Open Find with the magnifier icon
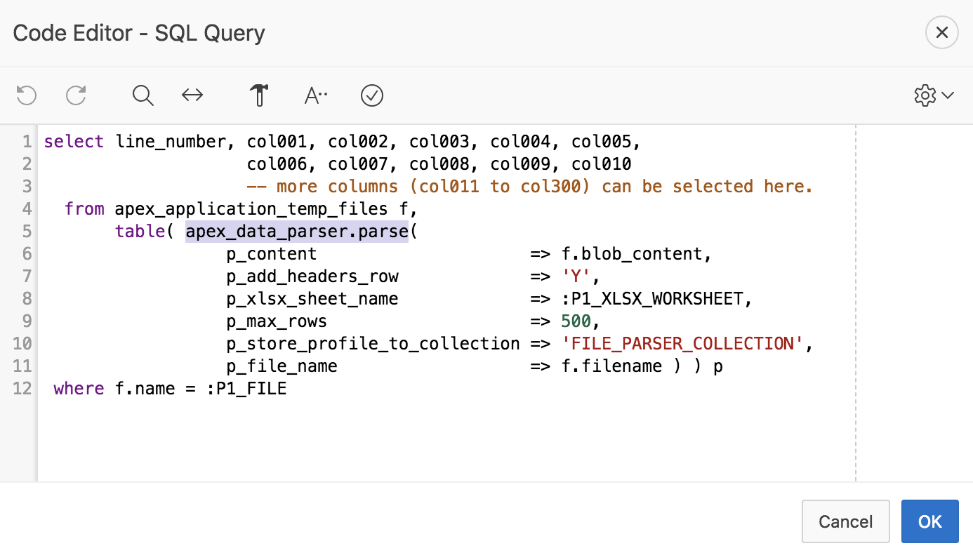Image resolution: width=973 pixels, height=560 pixels. (x=143, y=95)
